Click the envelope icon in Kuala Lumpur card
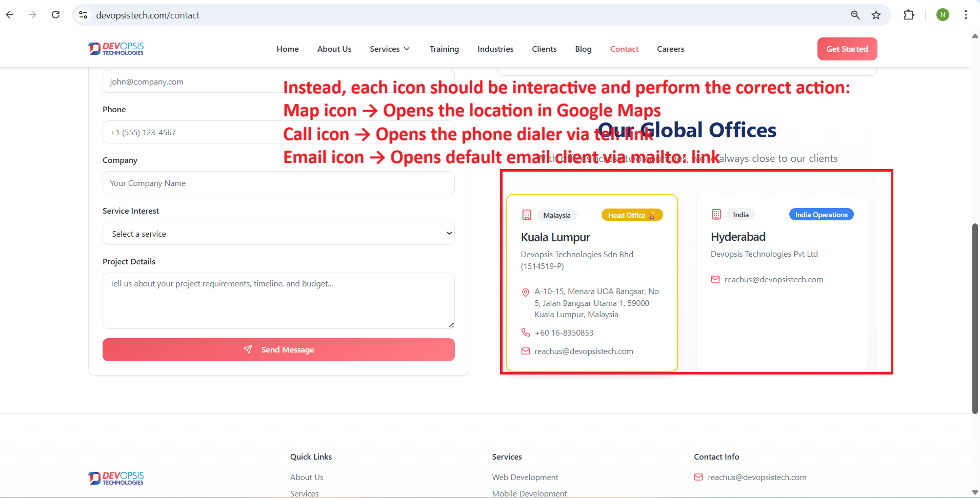 pos(525,351)
